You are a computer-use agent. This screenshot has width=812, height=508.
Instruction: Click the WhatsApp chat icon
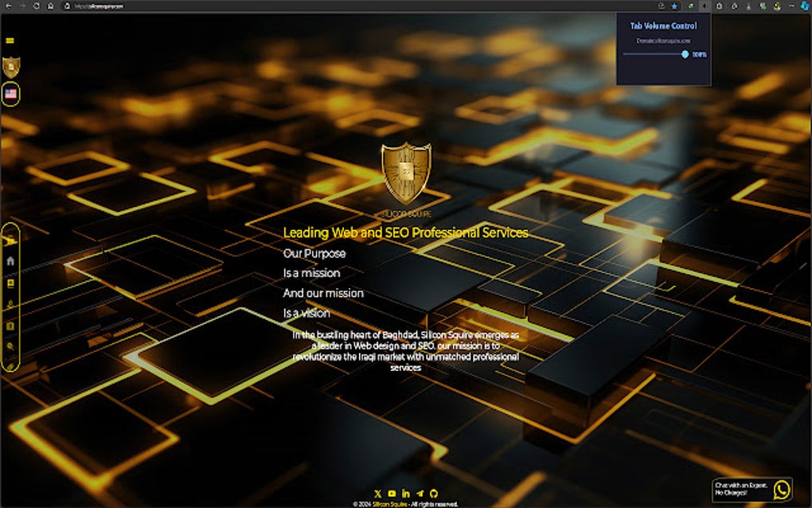pyautogui.click(x=782, y=490)
